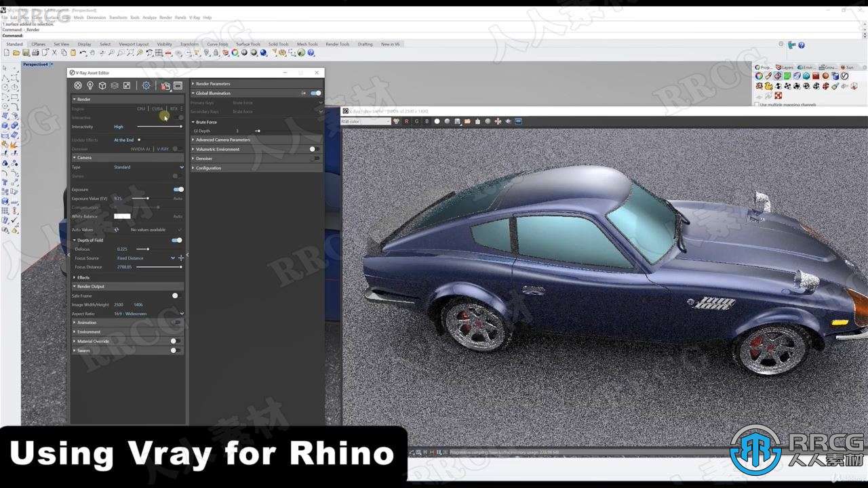Screen dimensions: 868x488
Task: Click the Save icon in Standard toolbar
Action: 26,53
